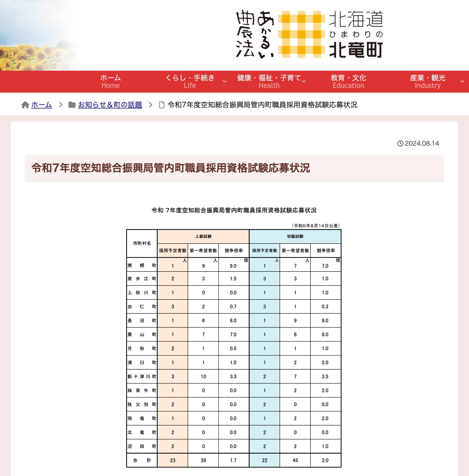Click the document icon before the page title breadcrumb
The width and height of the screenshot is (469, 476).
162,105
